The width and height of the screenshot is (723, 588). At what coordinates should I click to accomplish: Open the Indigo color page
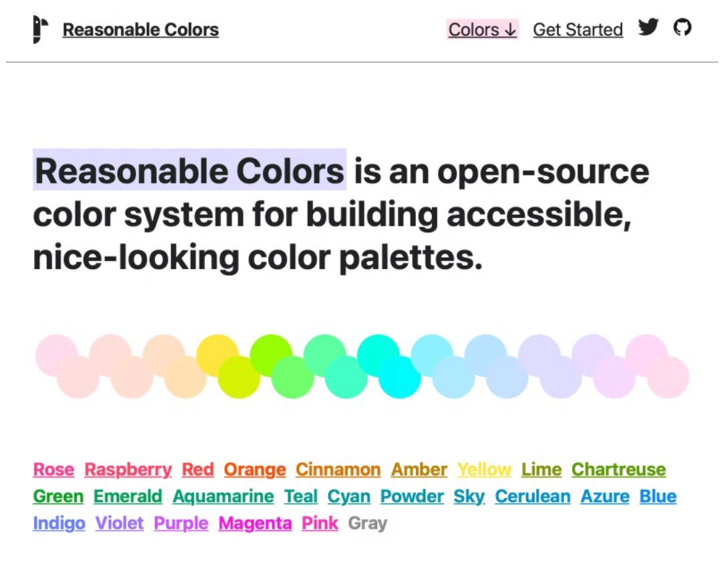pyautogui.click(x=58, y=523)
